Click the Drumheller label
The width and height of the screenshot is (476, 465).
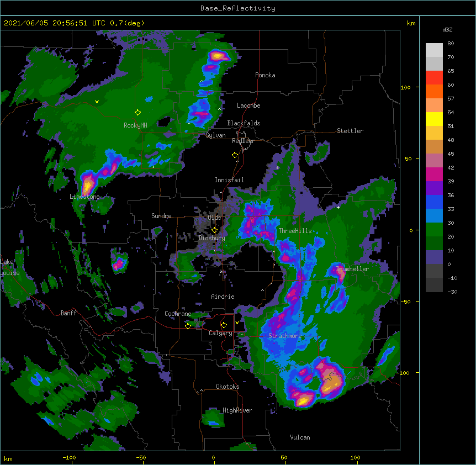352,269
